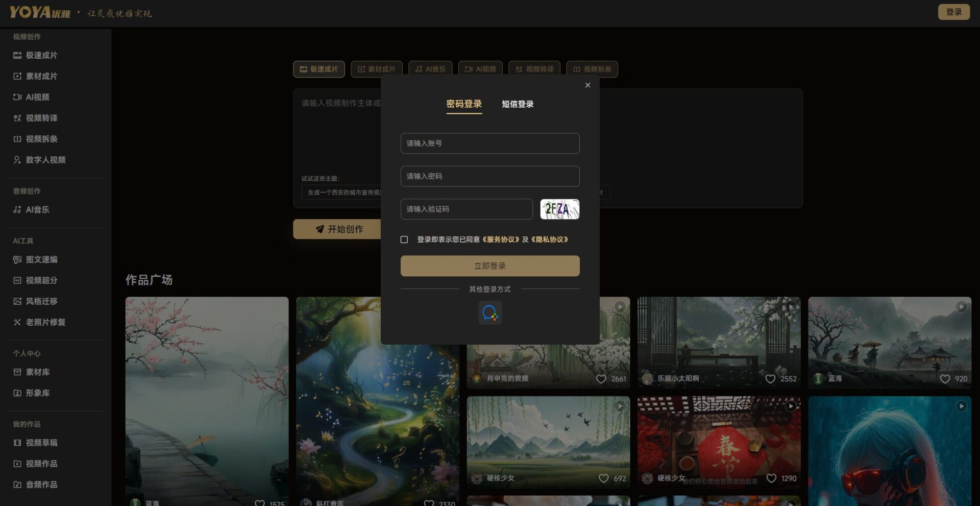The height and width of the screenshot is (506, 980).
Task: Open the 《服务协议》 link
Action: click(x=500, y=239)
